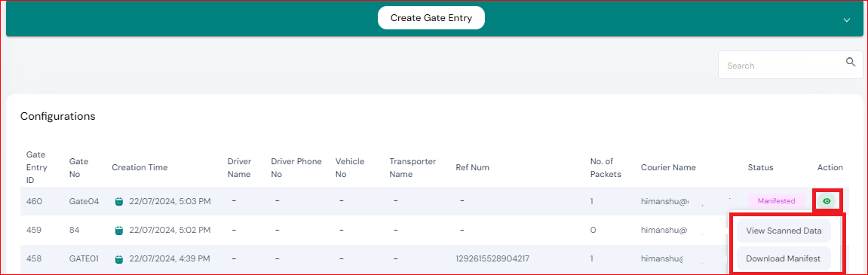
Task: Click the GATE01 cell in row 458
Action: click(x=84, y=258)
